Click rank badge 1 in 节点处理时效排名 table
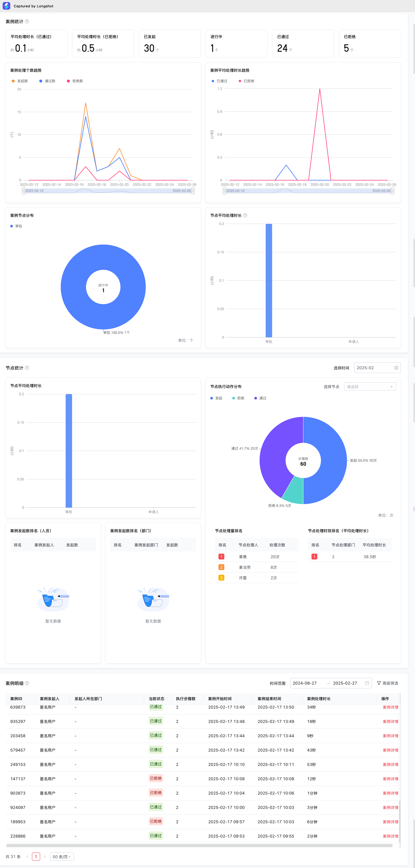The width and height of the screenshot is (415, 868). pos(314,557)
